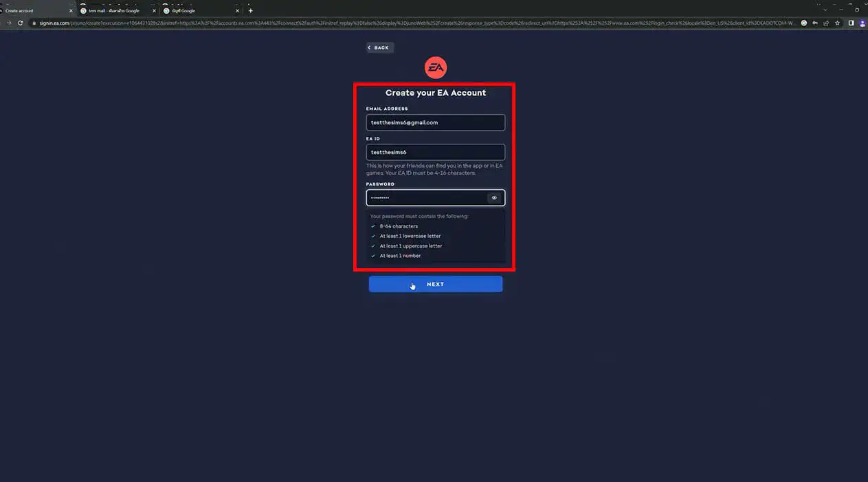This screenshot has height=482, width=868.
Task: Click 'At least 1 number' requirement
Action: click(400, 256)
